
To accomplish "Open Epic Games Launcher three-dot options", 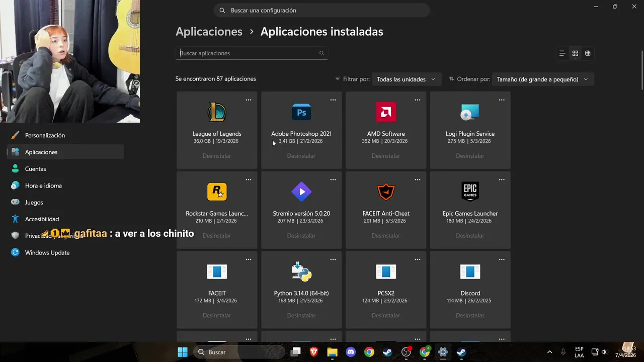I will pos(502,179).
